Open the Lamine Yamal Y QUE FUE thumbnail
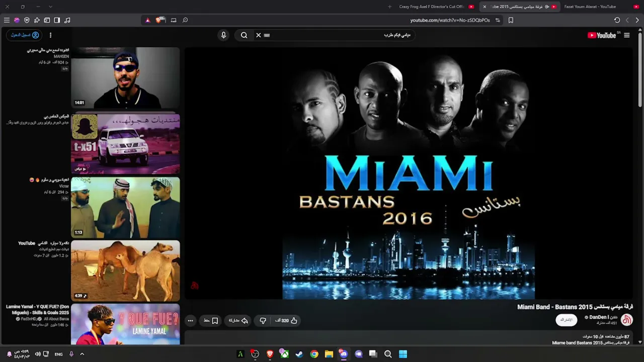Screen dimensions: 644x362 click(125, 324)
